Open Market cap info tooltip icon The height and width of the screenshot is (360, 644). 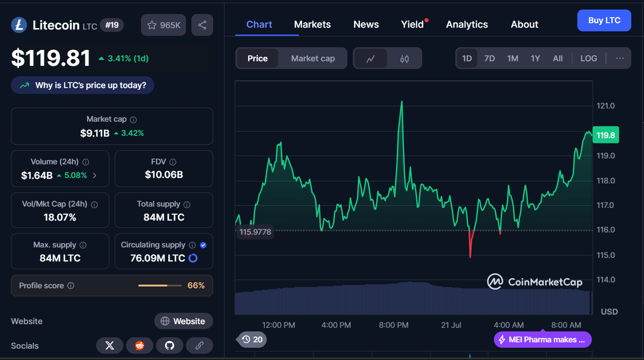133,119
